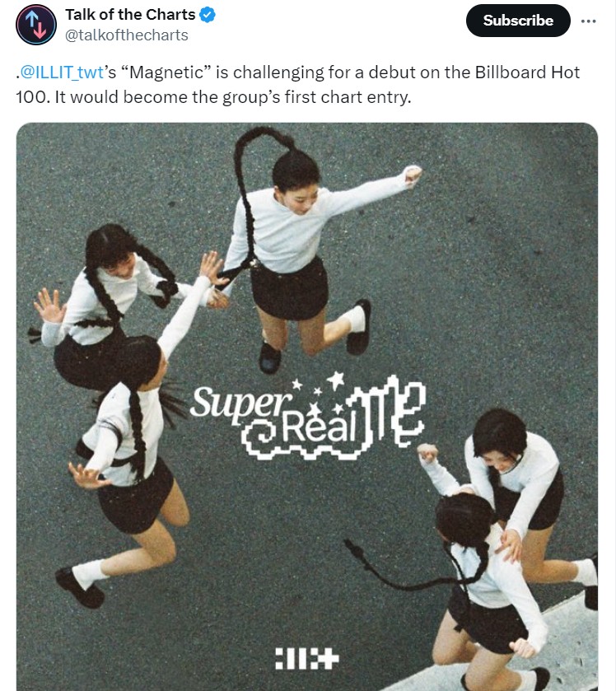Viewport: 616px width, 691px height.
Task: Click the Talk of the Charts display name
Action: (130, 15)
